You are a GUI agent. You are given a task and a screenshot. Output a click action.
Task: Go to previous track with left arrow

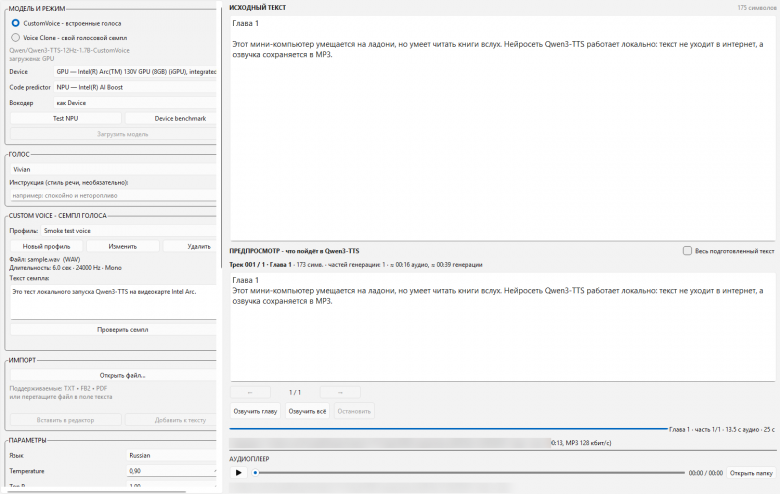(x=250, y=393)
